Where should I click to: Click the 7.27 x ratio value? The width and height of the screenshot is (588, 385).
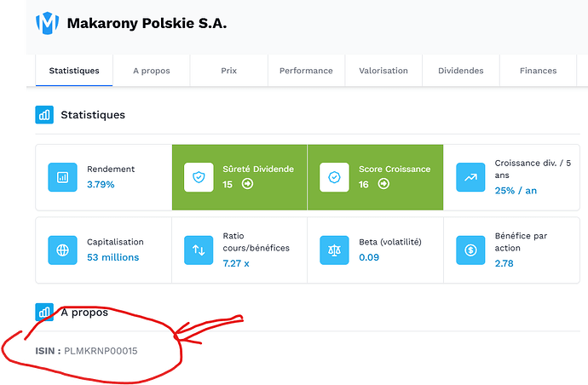click(x=236, y=263)
